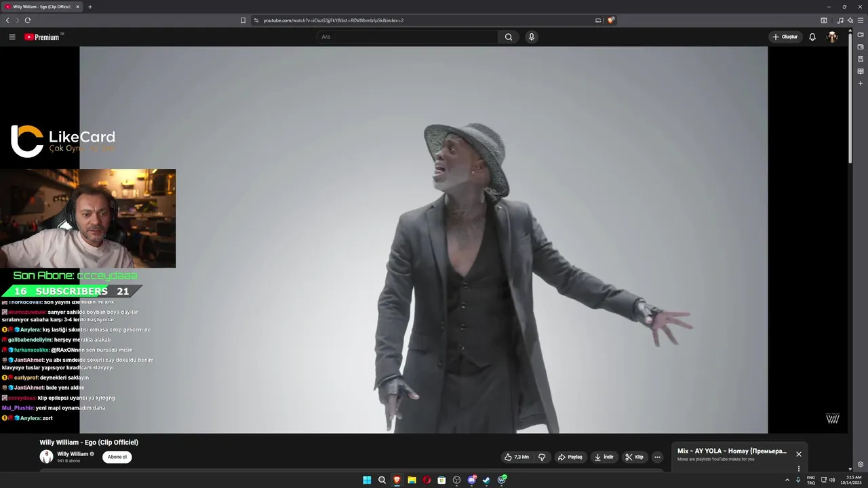This screenshot has width=868, height=488.
Task: Reload the current page
Action: click(28, 20)
